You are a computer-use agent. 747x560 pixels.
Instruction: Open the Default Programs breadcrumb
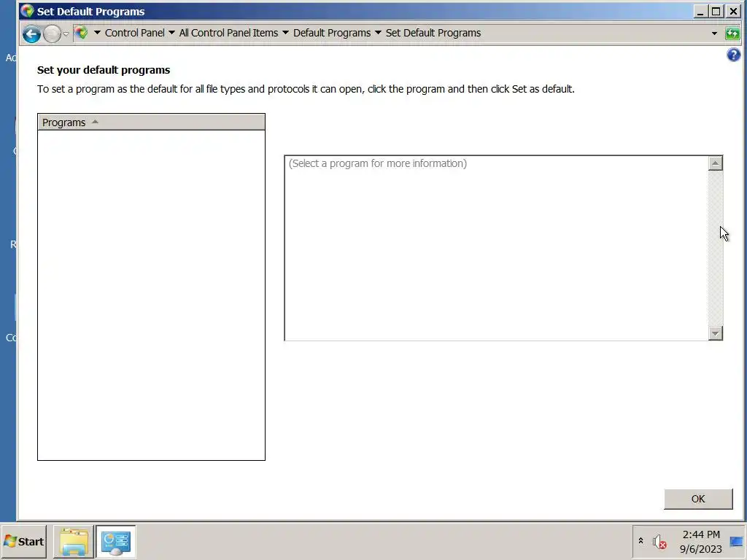tap(332, 33)
